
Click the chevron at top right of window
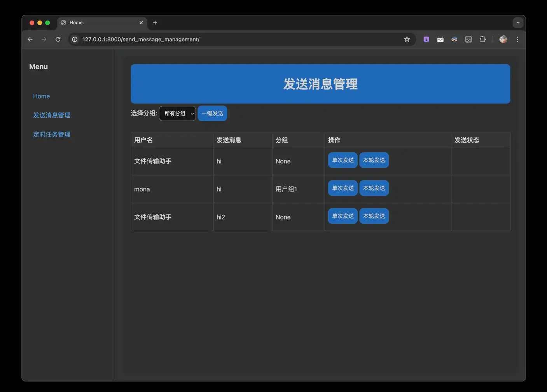tap(518, 23)
